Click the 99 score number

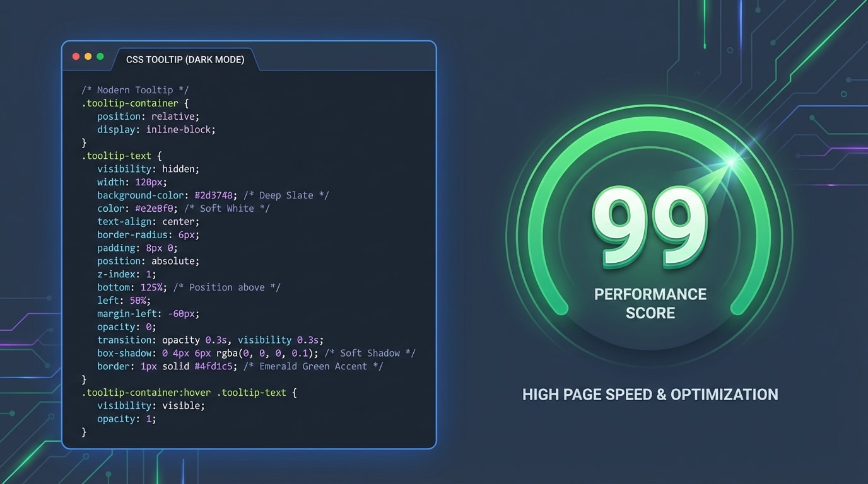[x=650, y=227]
